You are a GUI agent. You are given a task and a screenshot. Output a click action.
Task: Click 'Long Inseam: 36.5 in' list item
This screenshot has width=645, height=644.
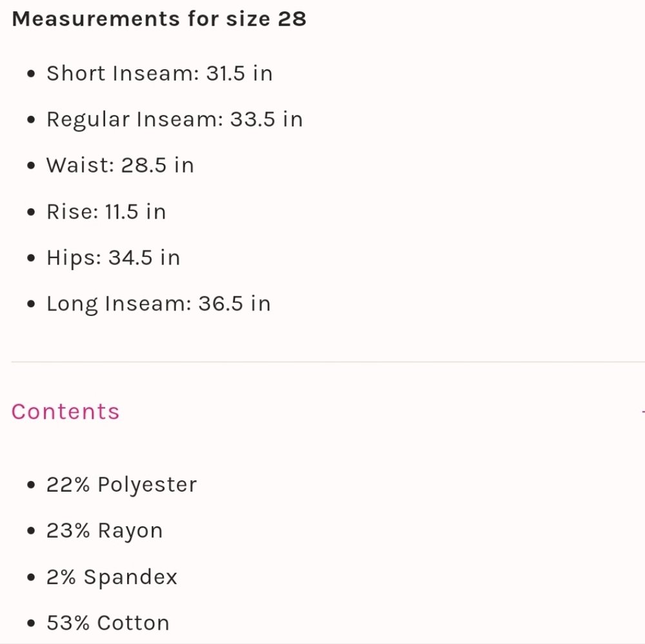point(159,304)
